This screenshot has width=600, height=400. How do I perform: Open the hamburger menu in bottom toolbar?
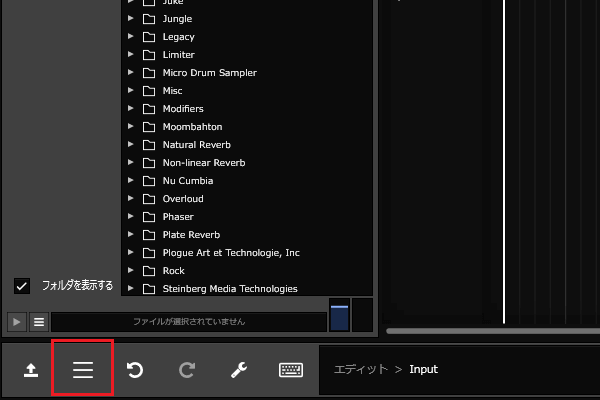tap(83, 369)
